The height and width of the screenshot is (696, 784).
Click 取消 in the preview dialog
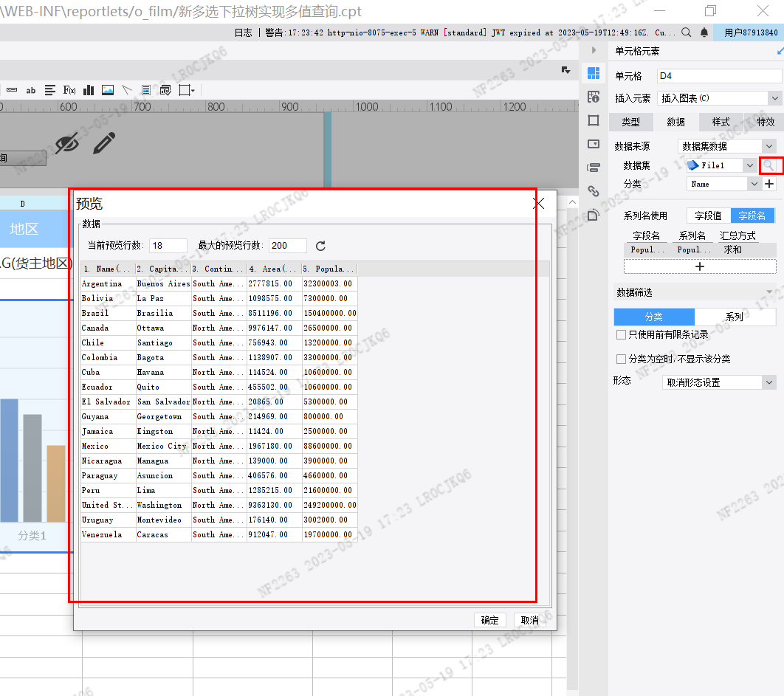click(530, 621)
